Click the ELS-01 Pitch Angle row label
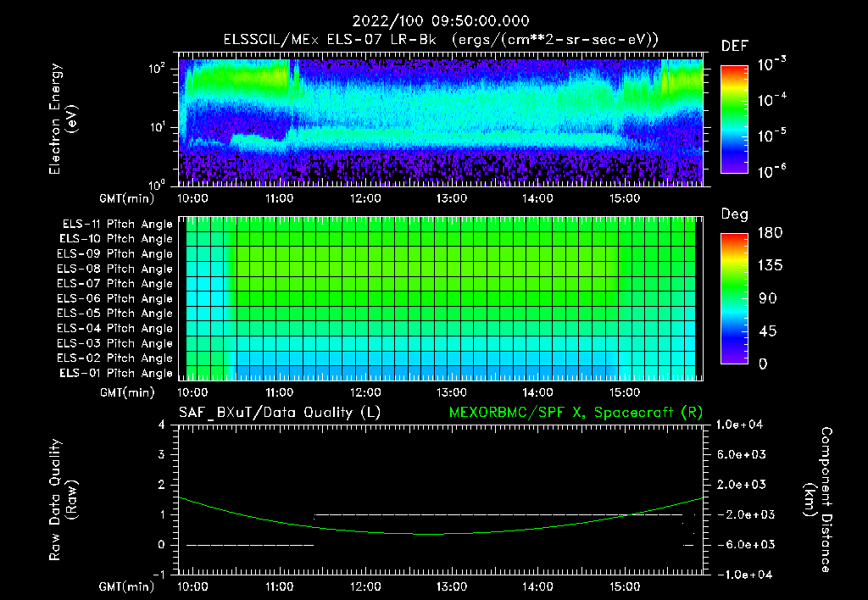 (116, 373)
